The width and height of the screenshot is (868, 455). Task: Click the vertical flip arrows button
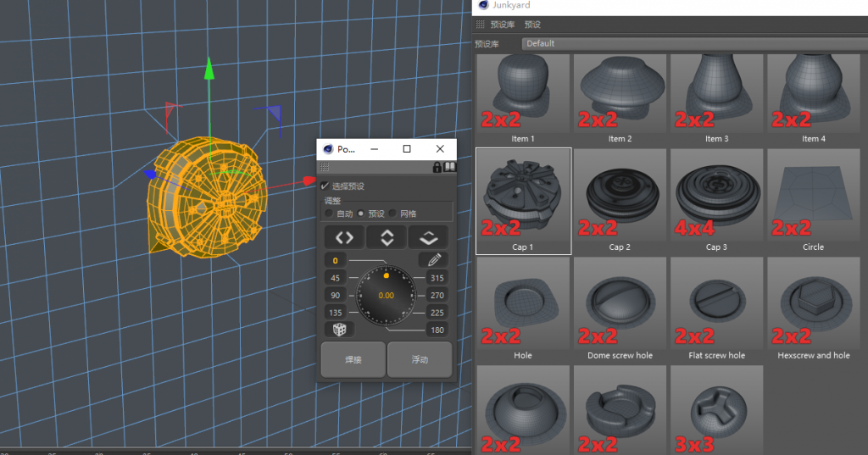pyautogui.click(x=387, y=237)
